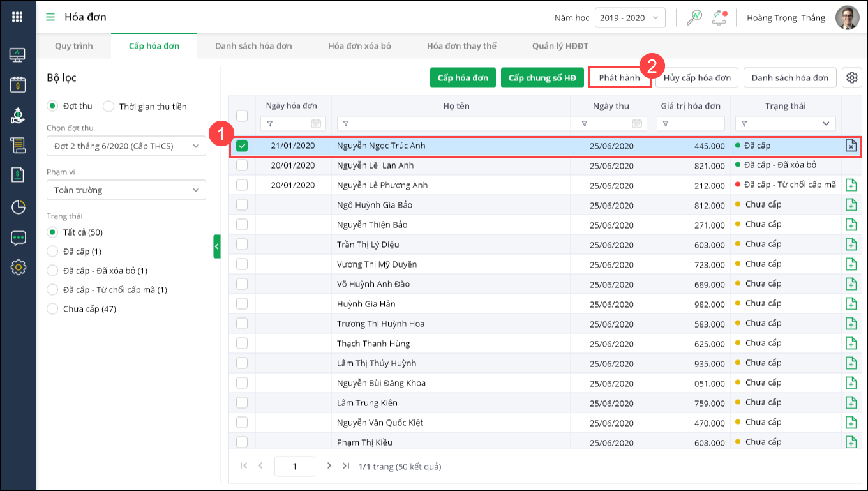Open the notification bell icon
Image resolution: width=868 pixels, height=491 pixels.
click(x=719, y=18)
